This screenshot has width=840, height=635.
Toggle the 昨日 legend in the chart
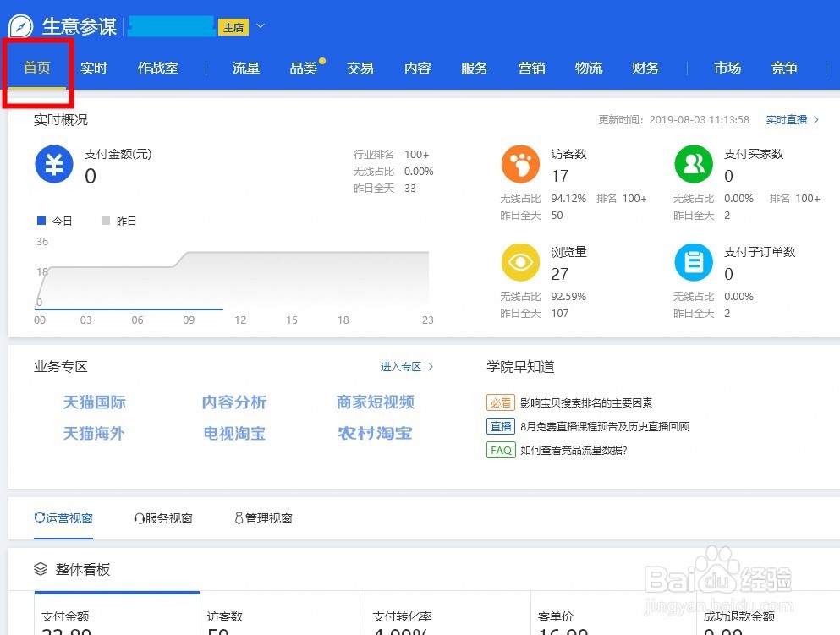click(x=119, y=221)
